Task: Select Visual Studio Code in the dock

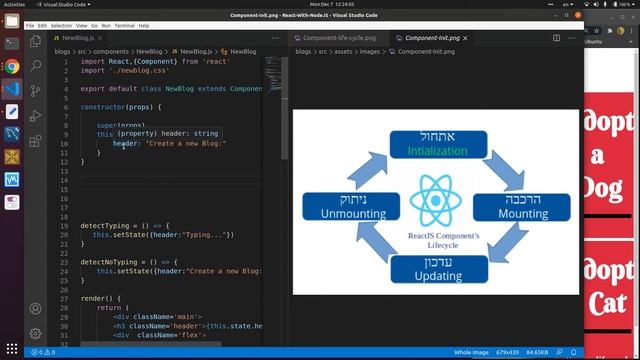Action: (12, 89)
